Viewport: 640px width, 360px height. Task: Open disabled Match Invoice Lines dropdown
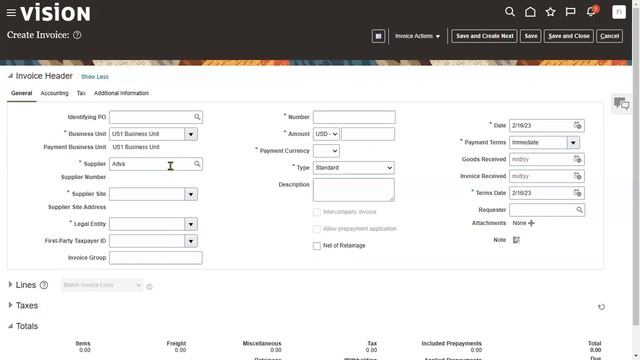click(x=102, y=285)
